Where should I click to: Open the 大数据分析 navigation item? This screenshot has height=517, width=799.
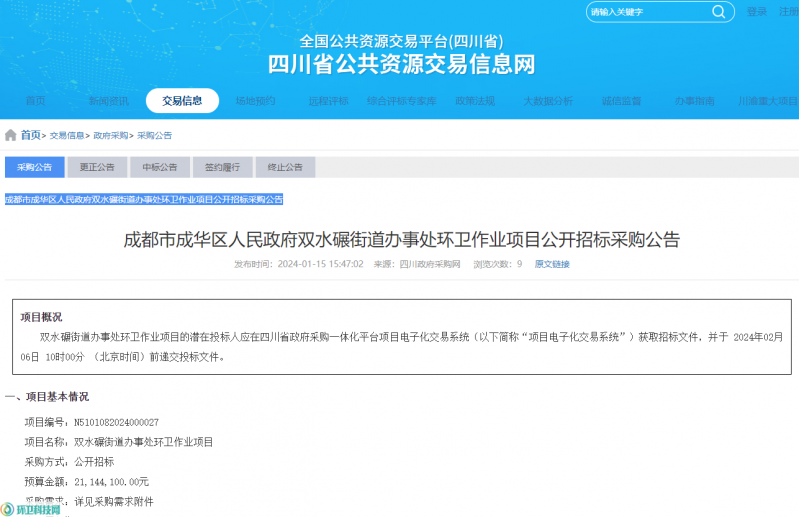pyautogui.click(x=548, y=101)
